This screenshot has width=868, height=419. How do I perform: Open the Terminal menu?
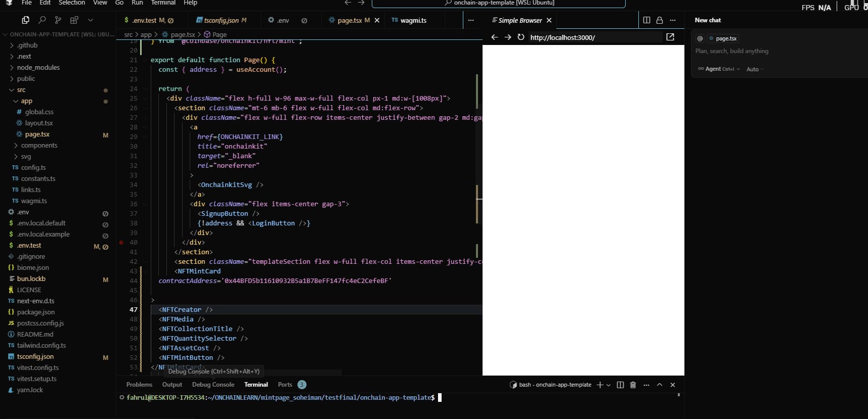(163, 3)
